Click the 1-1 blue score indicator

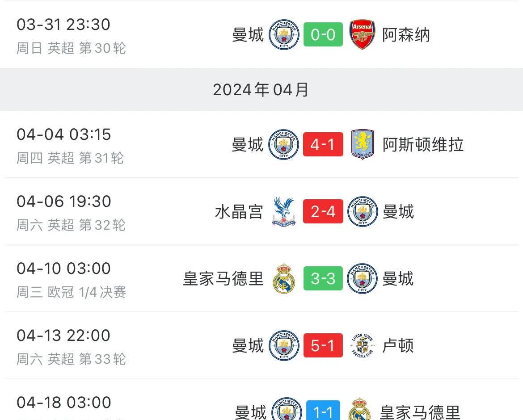pyautogui.click(x=323, y=409)
